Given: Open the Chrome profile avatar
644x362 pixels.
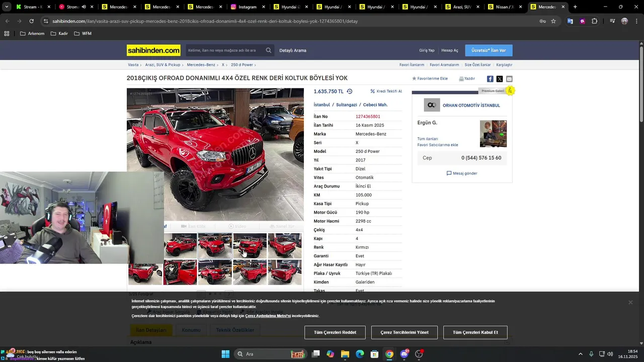Looking at the screenshot, I should click(x=624, y=21).
